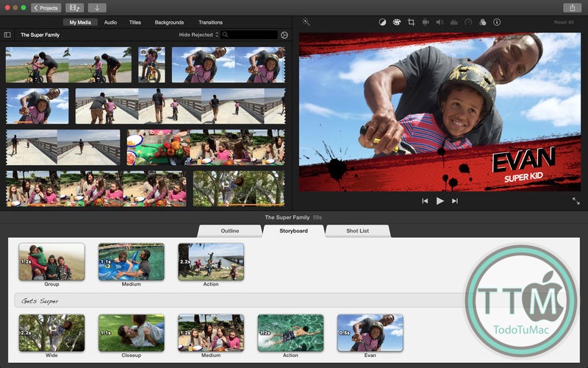Select the Group storyboard shot

click(51, 262)
